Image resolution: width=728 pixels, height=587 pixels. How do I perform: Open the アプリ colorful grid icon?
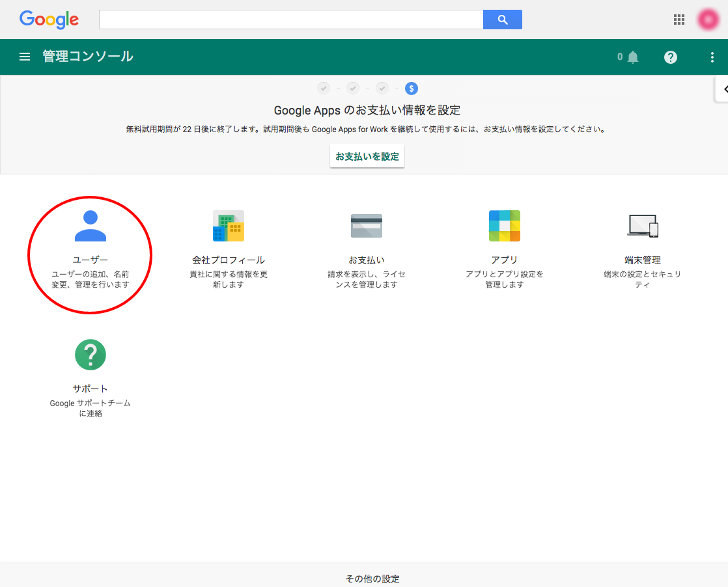point(505,226)
